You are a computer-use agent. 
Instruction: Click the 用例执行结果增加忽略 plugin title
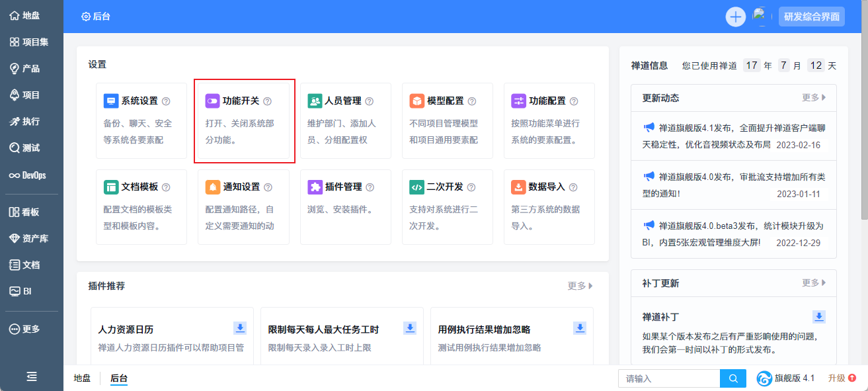pyautogui.click(x=484, y=329)
